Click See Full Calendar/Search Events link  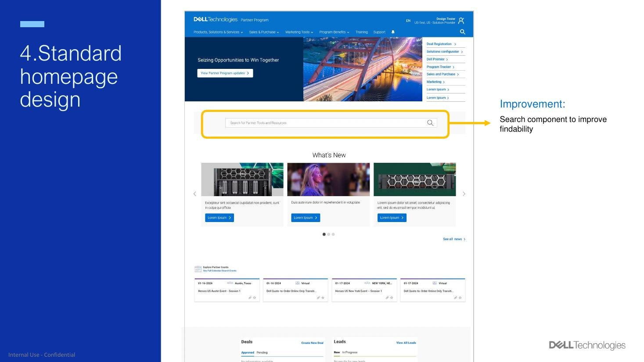click(x=219, y=271)
